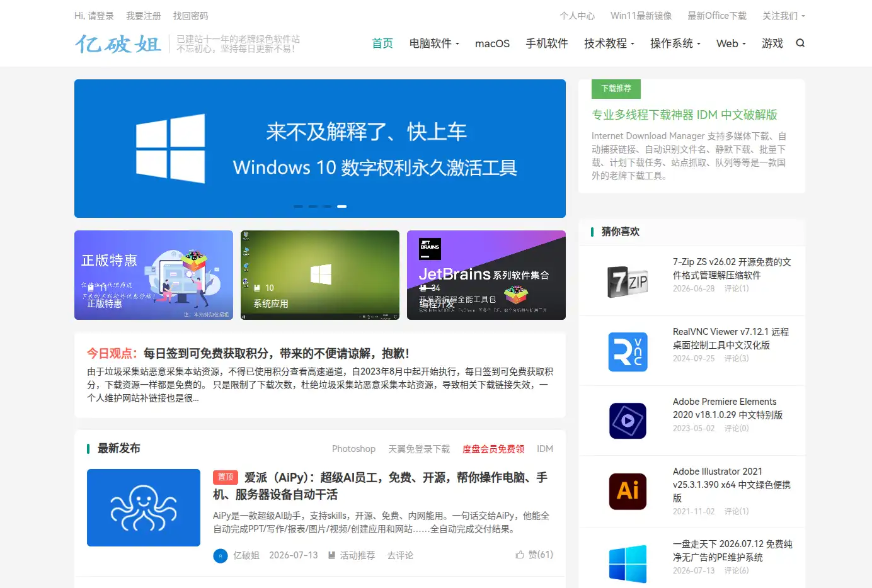
Task: Click the thumbs-up 赞(61) icon
Action: [x=520, y=555]
